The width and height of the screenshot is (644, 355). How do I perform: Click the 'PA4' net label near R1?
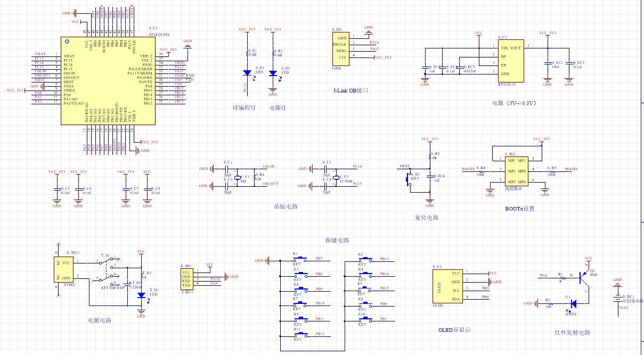pos(543,275)
